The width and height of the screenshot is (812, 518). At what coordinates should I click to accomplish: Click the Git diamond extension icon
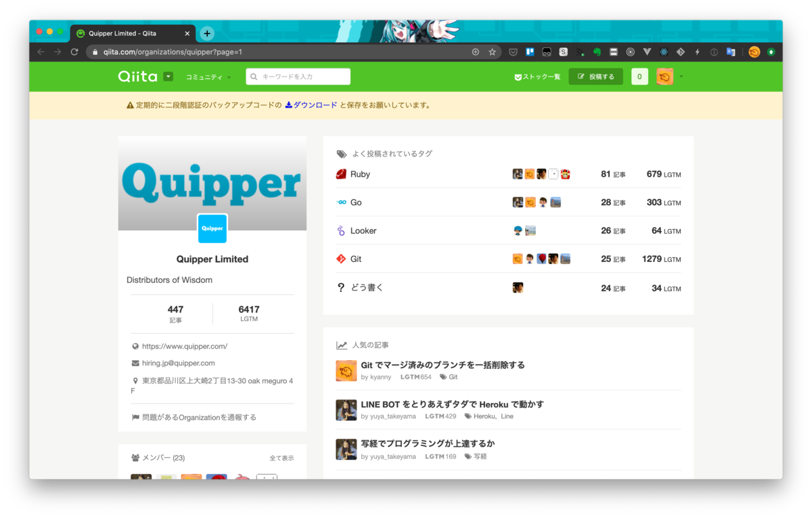pos(681,51)
